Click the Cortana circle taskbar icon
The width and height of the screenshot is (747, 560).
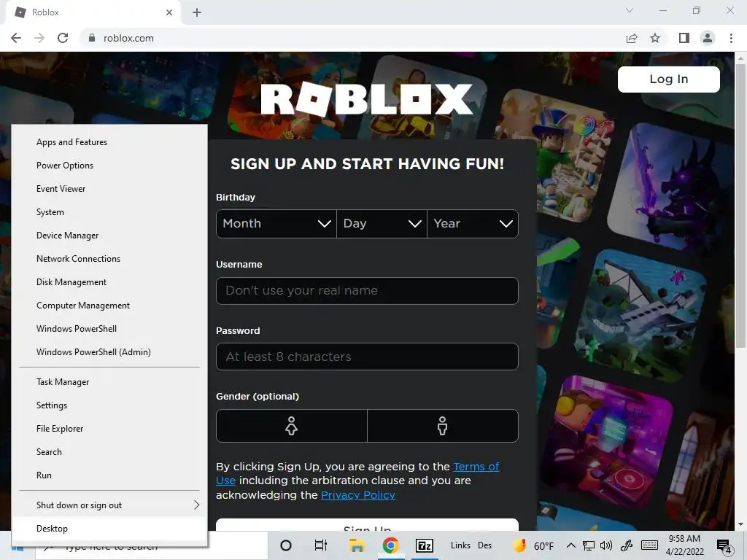coord(286,545)
